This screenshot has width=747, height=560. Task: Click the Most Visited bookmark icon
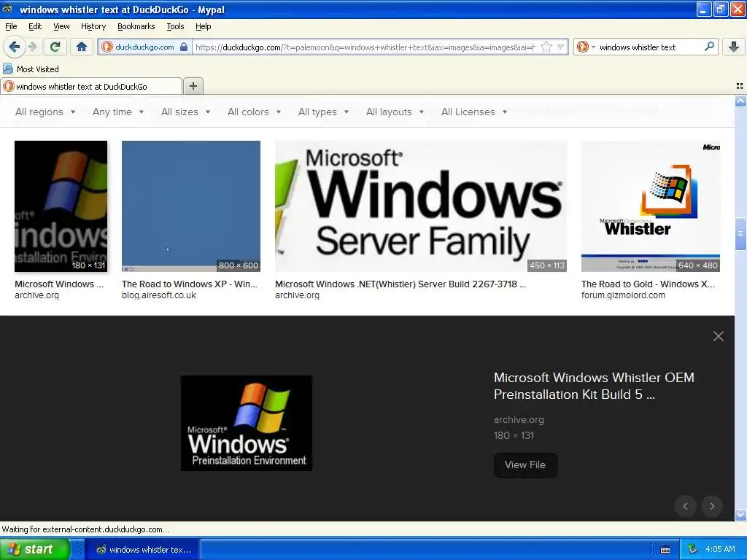click(x=7, y=69)
